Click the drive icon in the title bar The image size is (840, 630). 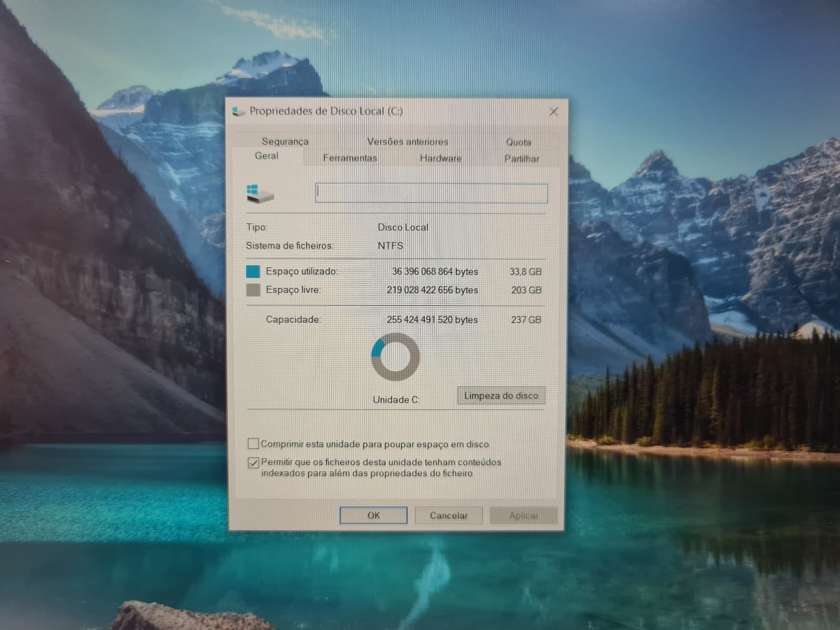click(238, 111)
